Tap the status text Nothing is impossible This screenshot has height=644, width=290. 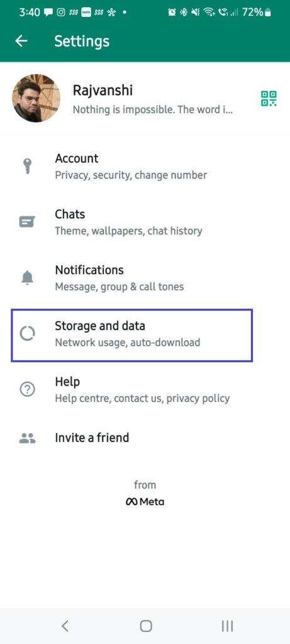pos(153,110)
